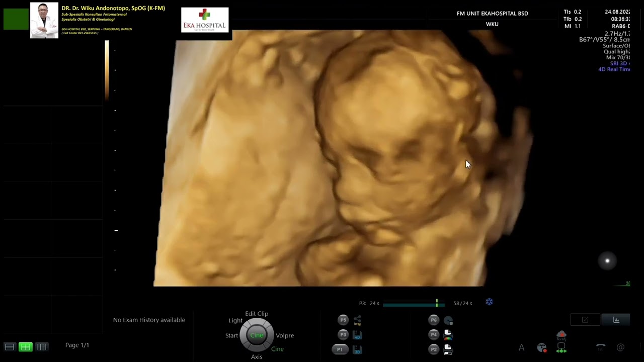Click the disc export icon beside P6

click(x=448, y=320)
